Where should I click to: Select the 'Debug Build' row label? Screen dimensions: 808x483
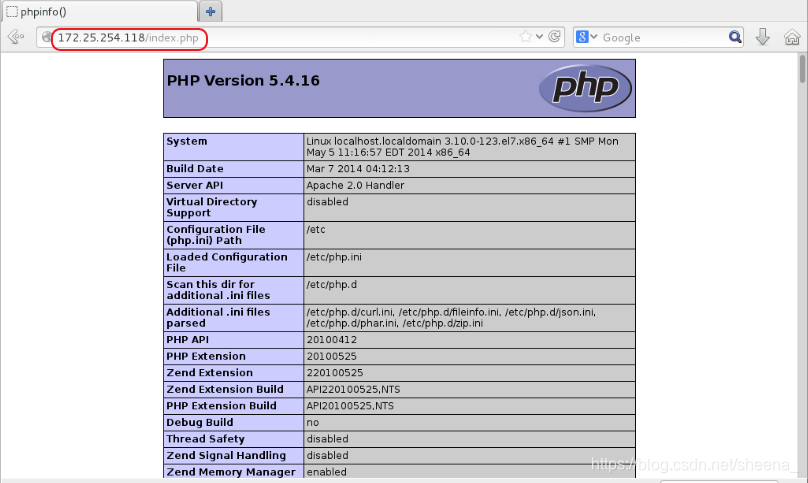[x=199, y=422]
